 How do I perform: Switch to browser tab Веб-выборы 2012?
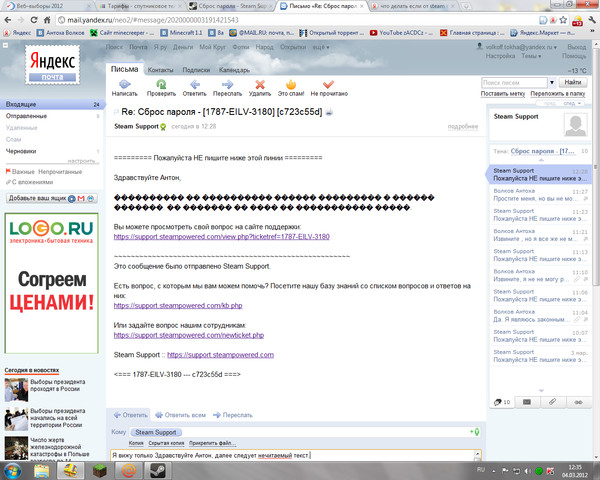tap(46, 6)
